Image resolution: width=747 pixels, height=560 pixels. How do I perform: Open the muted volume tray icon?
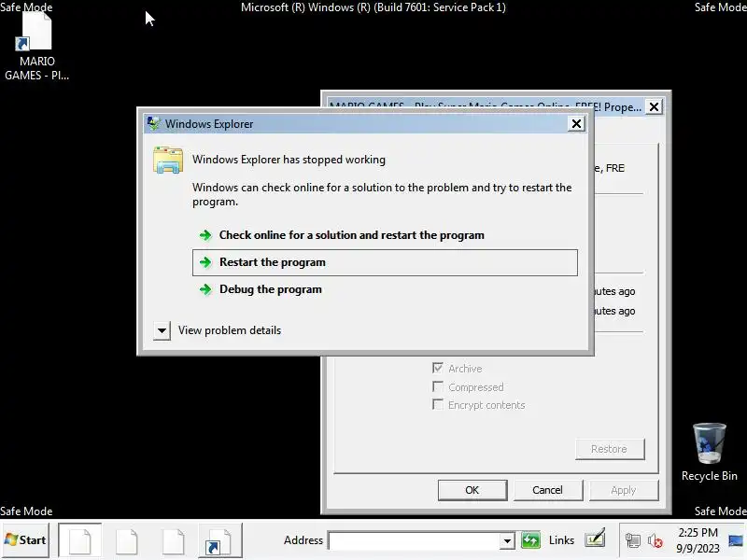655,541
